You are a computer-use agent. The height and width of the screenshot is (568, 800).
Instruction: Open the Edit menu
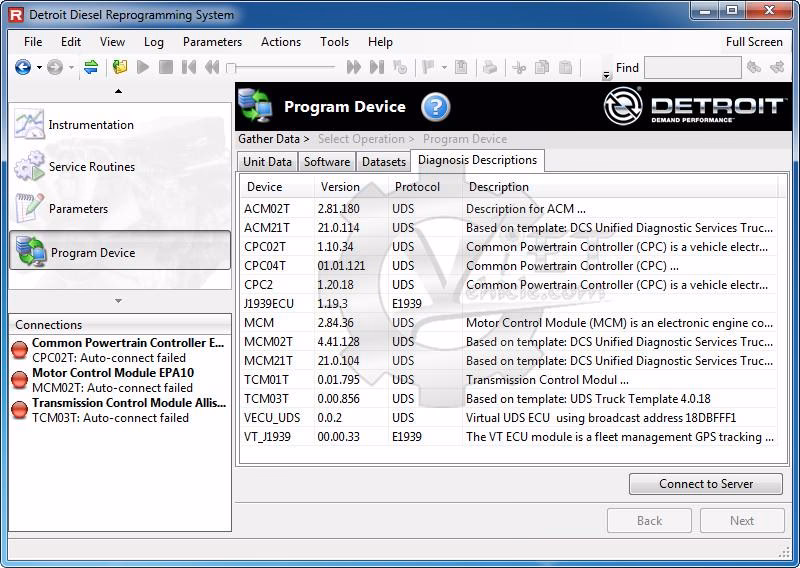click(x=70, y=42)
